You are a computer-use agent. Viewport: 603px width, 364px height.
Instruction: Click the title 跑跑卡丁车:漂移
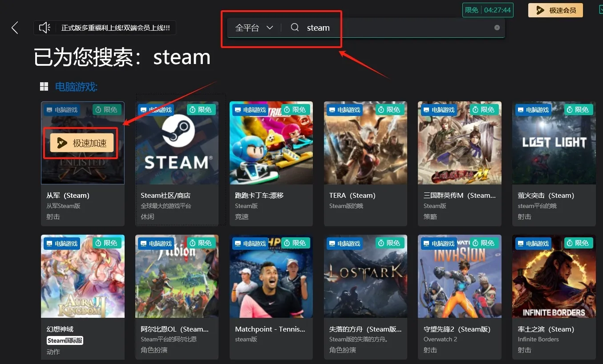point(259,196)
